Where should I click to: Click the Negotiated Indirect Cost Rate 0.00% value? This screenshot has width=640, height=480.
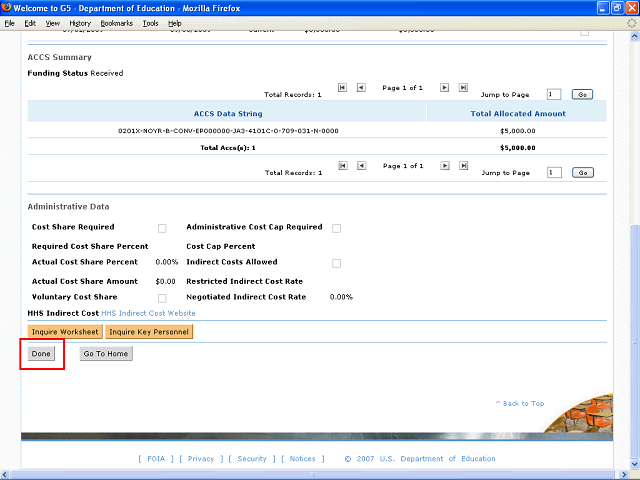(341, 297)
